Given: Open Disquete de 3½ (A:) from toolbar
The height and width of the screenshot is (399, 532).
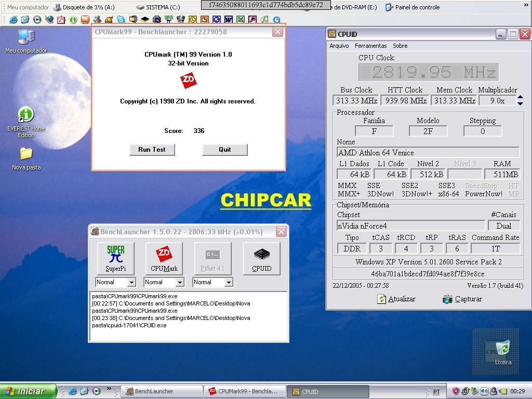Looking at the screenshot, I should click(85, 7).
